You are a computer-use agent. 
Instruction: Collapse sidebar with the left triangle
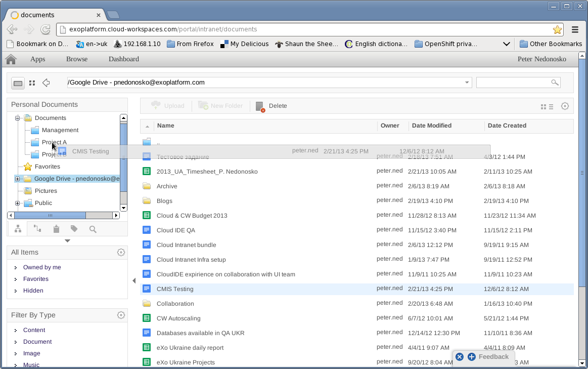pos(134,280)
